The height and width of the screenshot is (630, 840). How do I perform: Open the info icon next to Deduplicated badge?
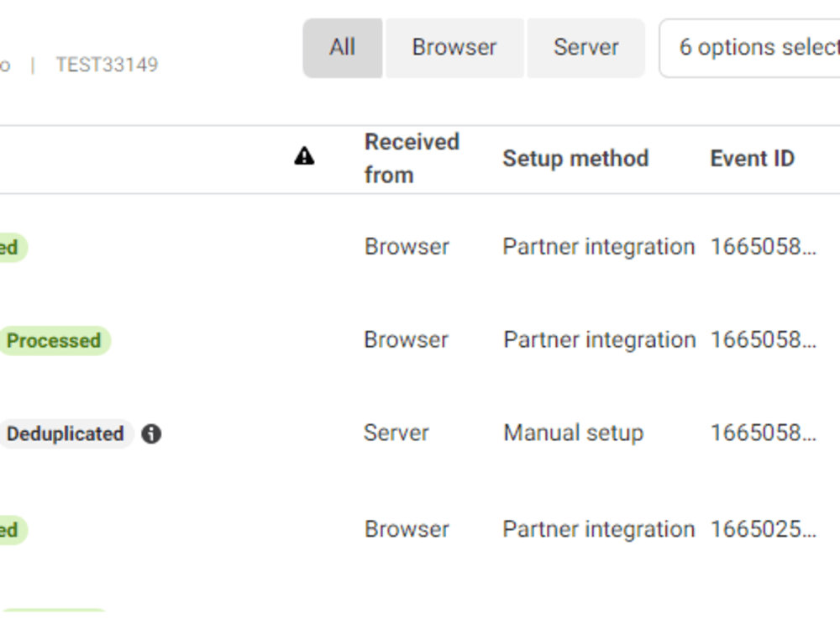coord(154,434)
